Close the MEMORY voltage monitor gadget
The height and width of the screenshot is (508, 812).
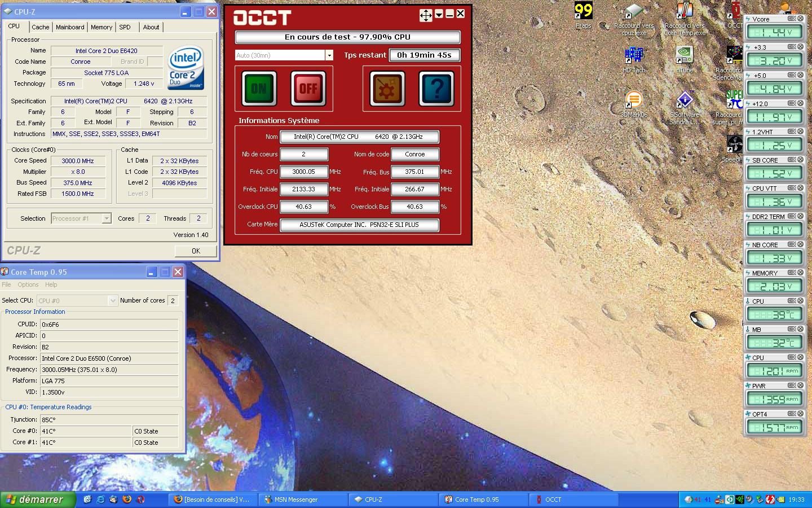pyautogui.click(x=800, y=273)
